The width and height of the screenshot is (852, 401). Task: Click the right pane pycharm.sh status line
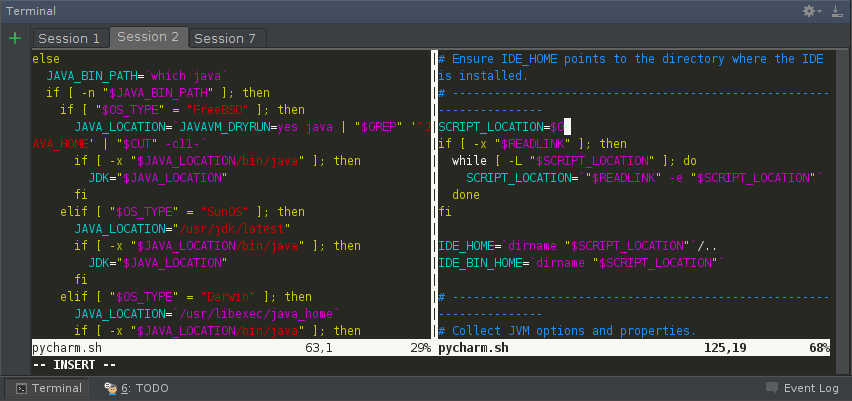tap(634, 348)
